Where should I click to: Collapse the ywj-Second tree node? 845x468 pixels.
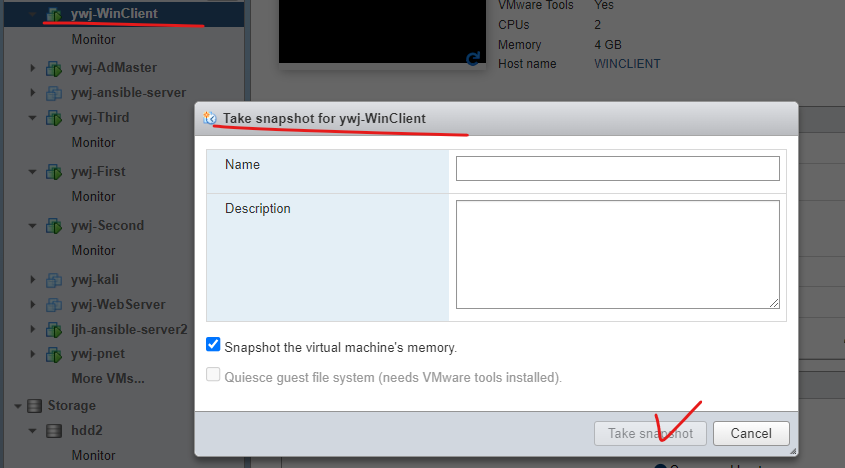coord(32,226)
